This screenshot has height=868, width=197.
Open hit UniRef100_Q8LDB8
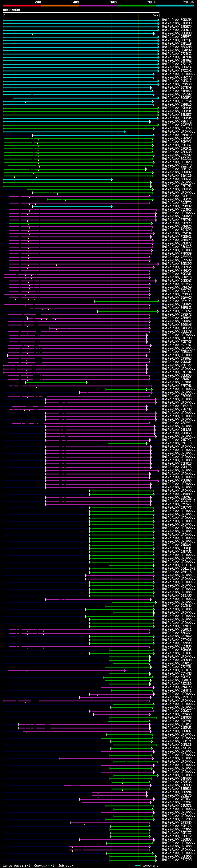click(x=177, y=33)
